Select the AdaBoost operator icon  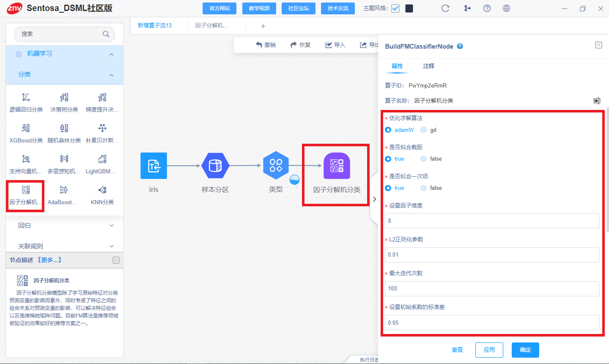(64, 190)
